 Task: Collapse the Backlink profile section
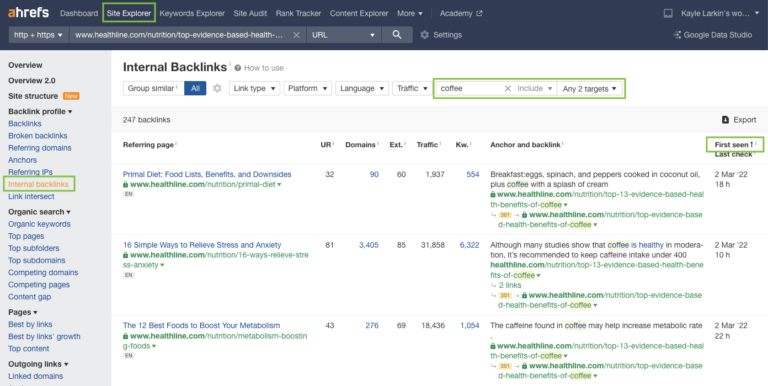40,111
